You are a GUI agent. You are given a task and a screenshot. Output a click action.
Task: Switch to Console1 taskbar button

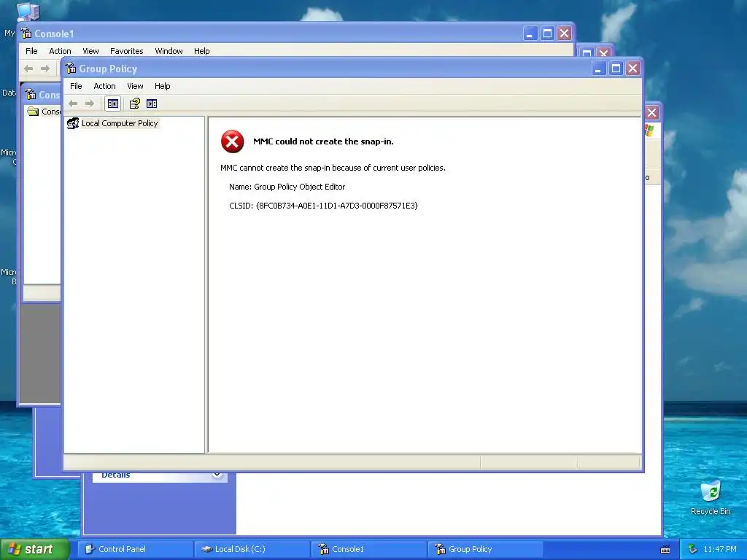pos(369,549)
